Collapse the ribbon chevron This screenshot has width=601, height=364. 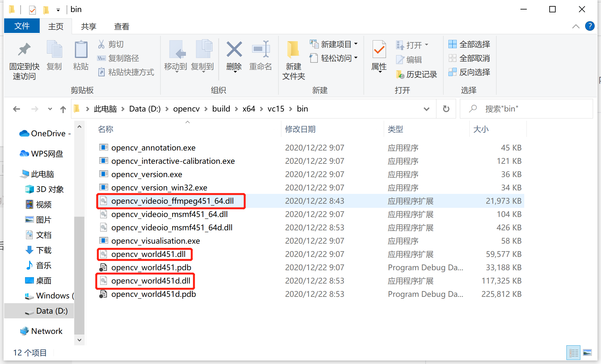pos(576,26)
